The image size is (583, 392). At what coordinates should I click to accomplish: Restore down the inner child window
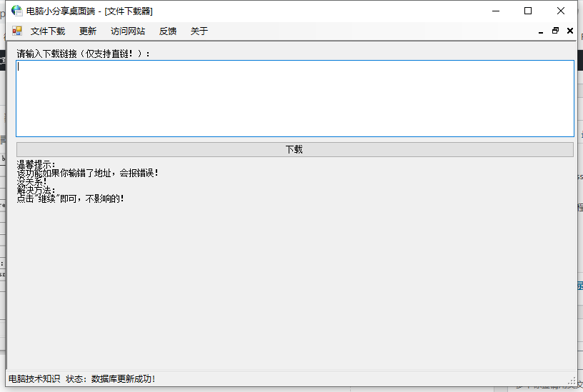(555, 31)
